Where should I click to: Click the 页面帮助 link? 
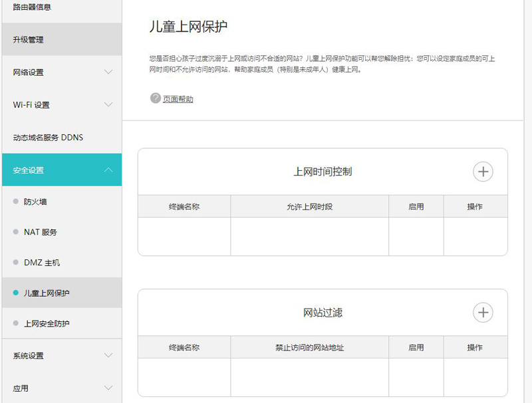click(x=178, y=99)
